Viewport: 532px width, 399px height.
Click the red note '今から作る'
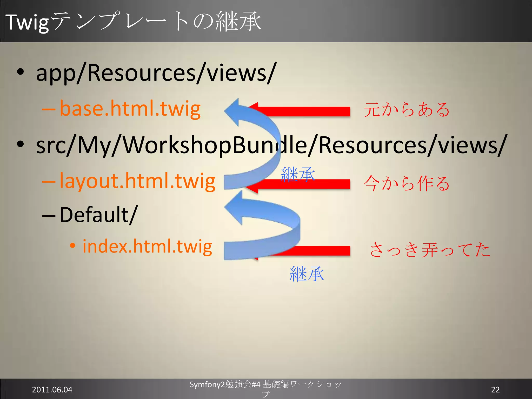pyautogui.click(x=407, y=183)
